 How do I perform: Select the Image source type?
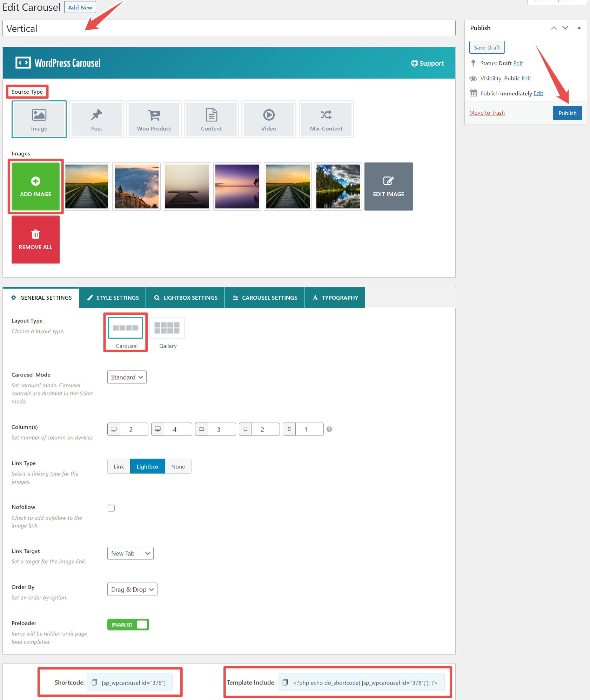coord(39,119)
